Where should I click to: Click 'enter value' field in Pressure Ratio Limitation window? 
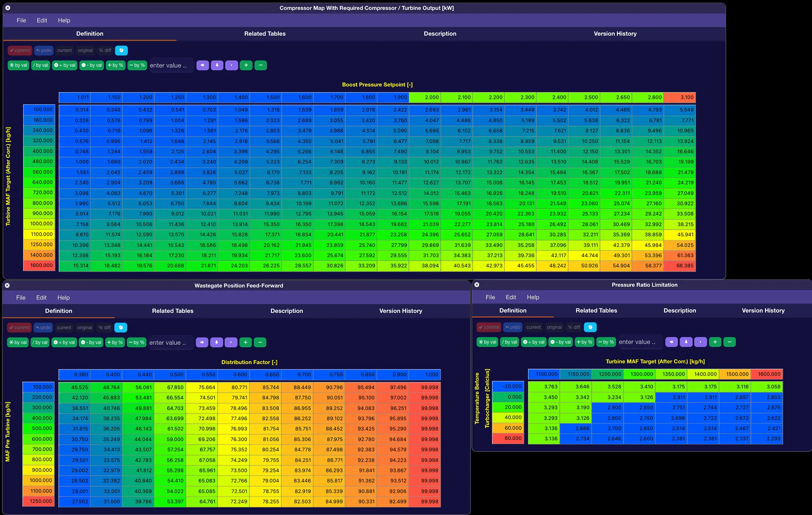[x=640, y=342]
